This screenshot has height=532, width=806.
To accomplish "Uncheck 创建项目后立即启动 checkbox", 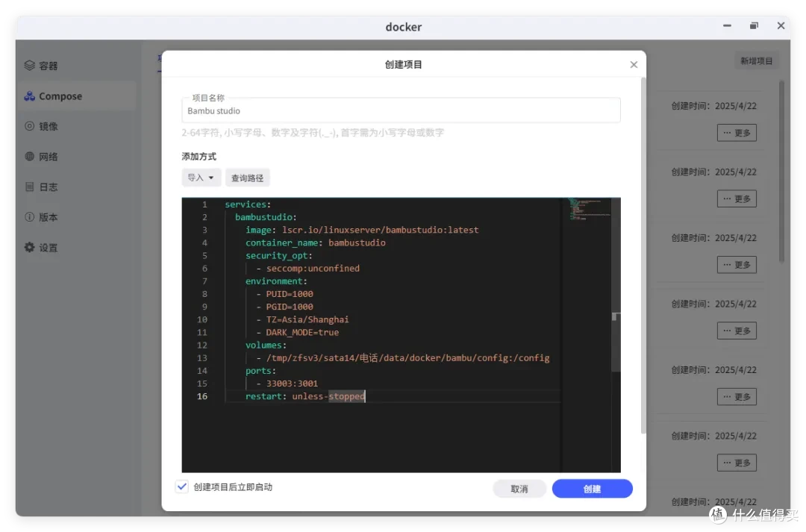I will (x=182, y=486).
